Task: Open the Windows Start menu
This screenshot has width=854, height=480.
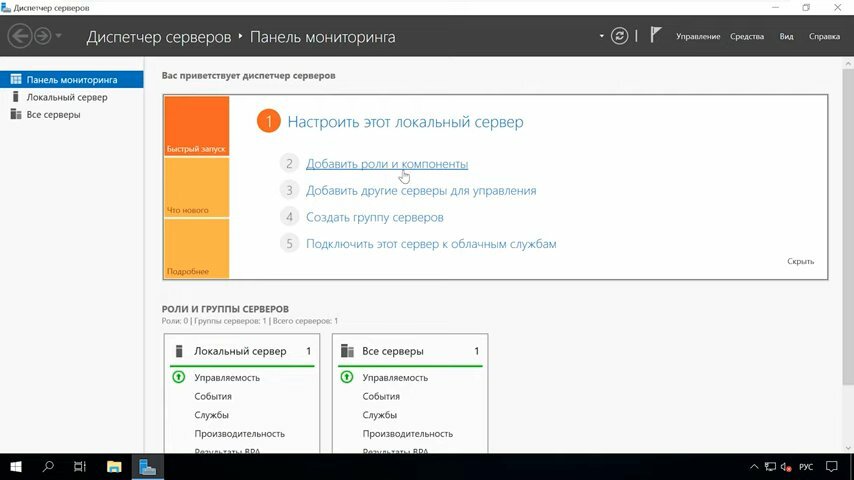Action: 16,467
